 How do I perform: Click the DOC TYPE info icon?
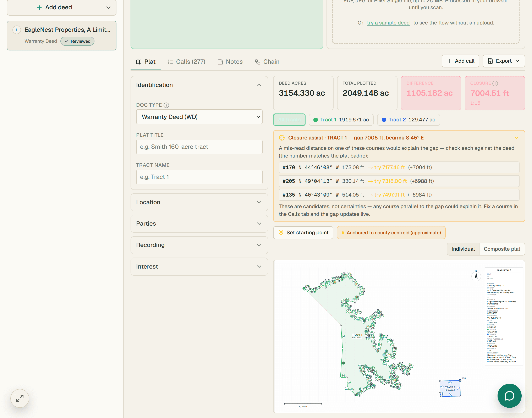pos(166,105)
